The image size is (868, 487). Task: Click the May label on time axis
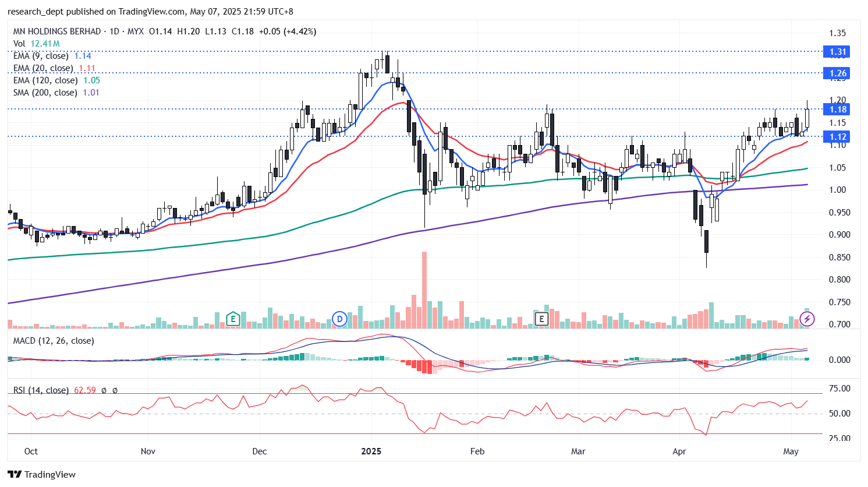[x=791, y=451]
